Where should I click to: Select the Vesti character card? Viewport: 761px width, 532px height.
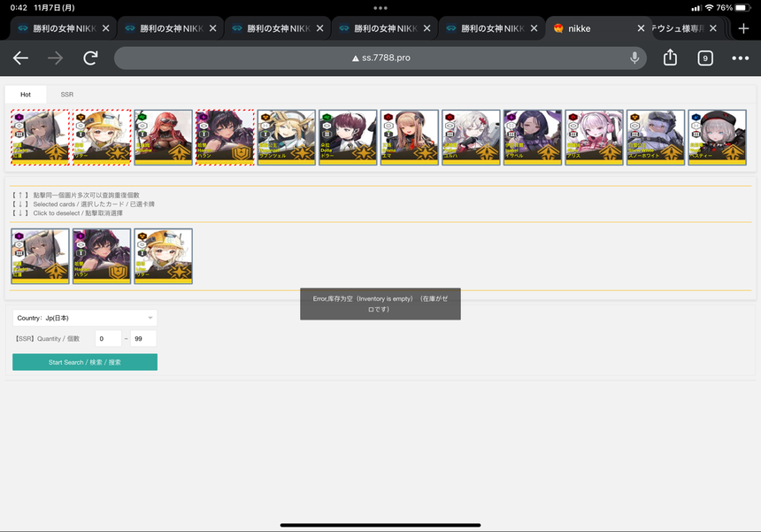coord(718,137)
